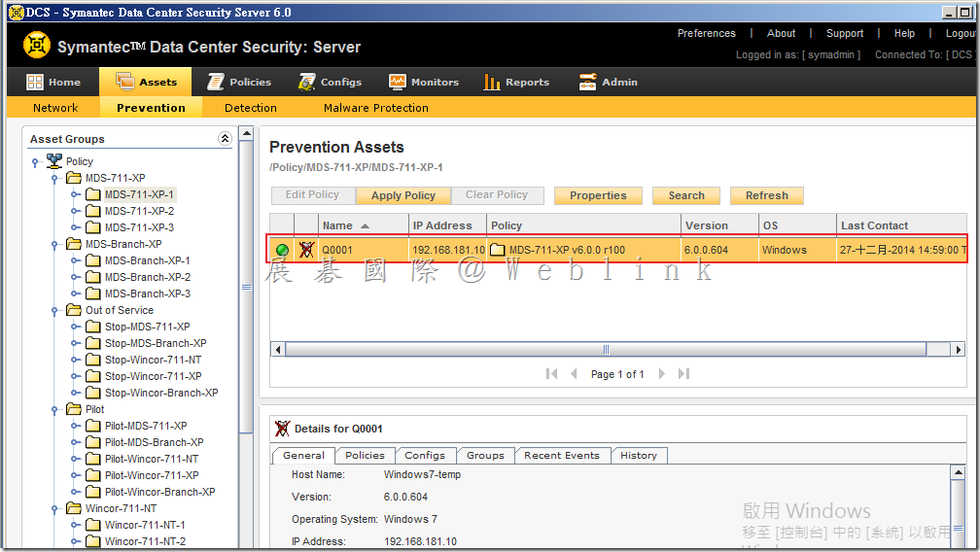Select the Wincor-711-NT-1 tree item

(x=145, y=525)
